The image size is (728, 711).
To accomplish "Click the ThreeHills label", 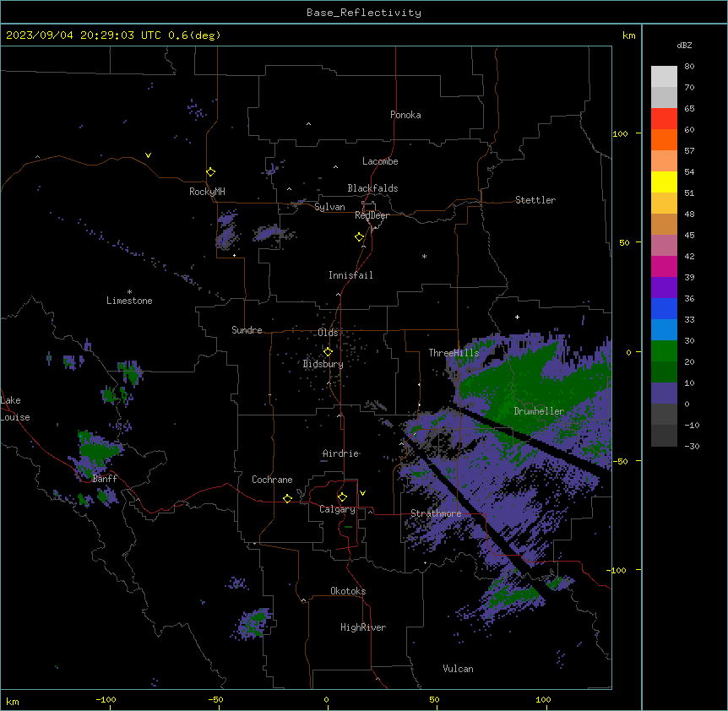I will coord(454,353).
